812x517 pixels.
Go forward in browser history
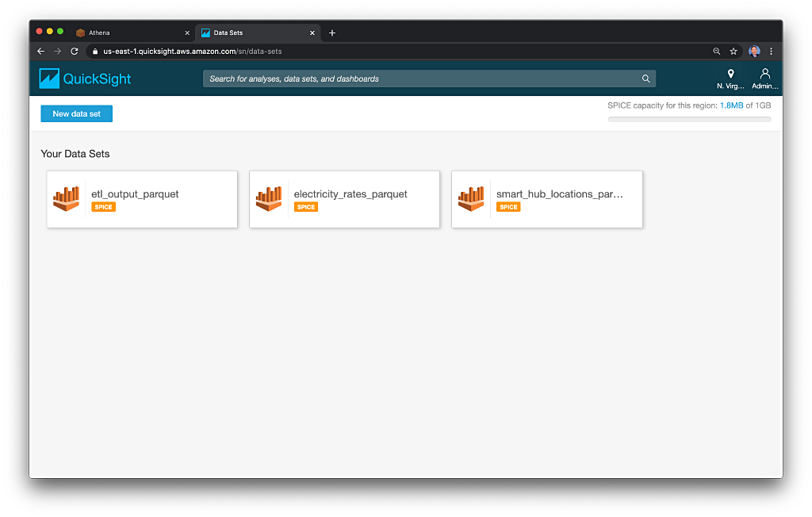click(57, 52)
